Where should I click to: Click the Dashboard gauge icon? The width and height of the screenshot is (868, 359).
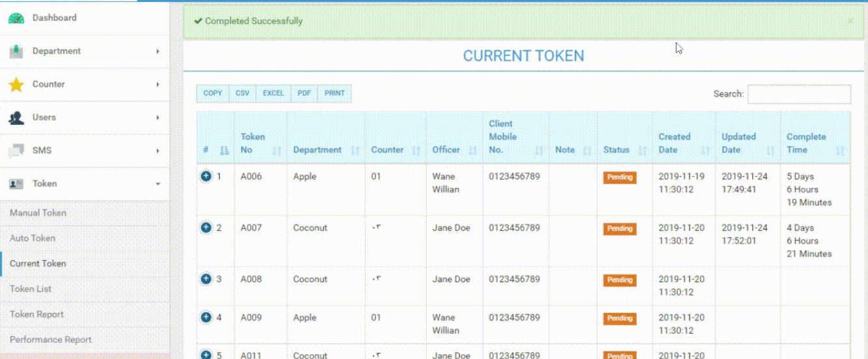pyautogui.click(x=16, y=18)
